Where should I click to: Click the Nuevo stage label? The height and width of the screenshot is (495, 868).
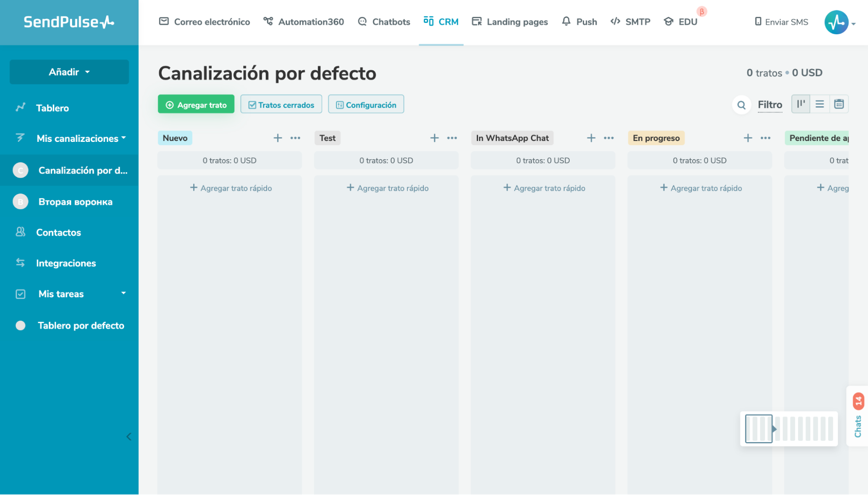[175, 138]
